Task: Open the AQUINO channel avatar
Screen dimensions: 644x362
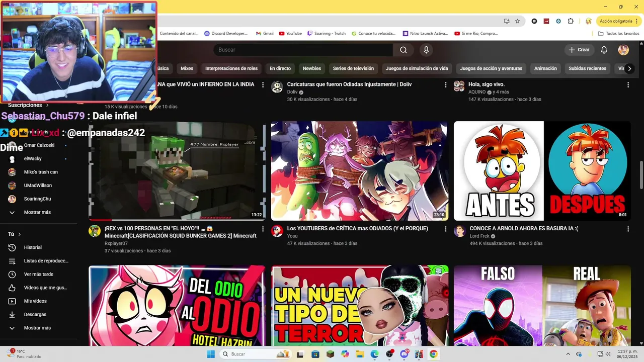Action: [x=459, y=86]
